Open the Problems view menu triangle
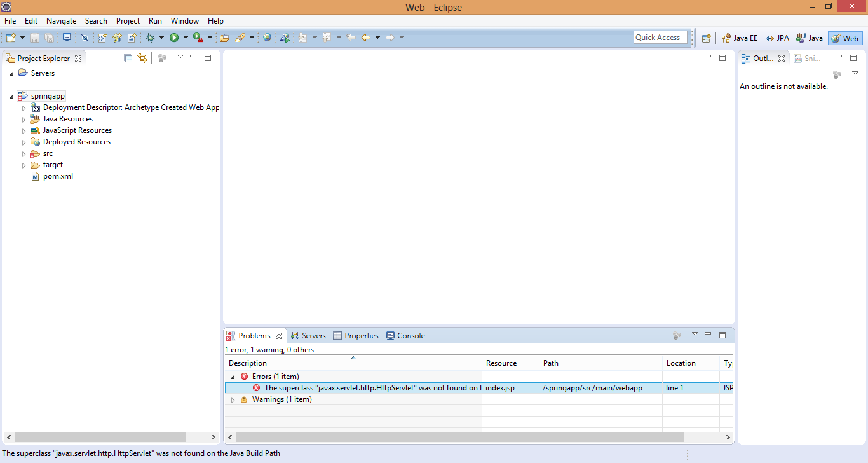 click(x=695, y=334)
